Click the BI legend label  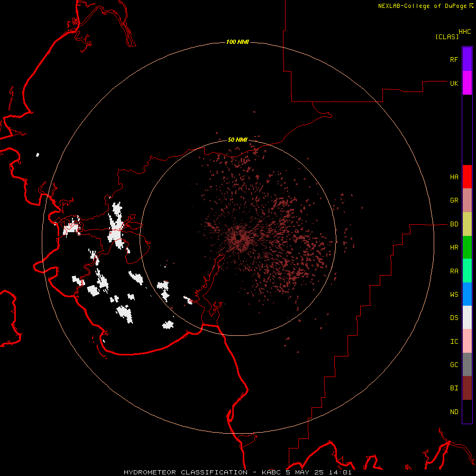454,388
